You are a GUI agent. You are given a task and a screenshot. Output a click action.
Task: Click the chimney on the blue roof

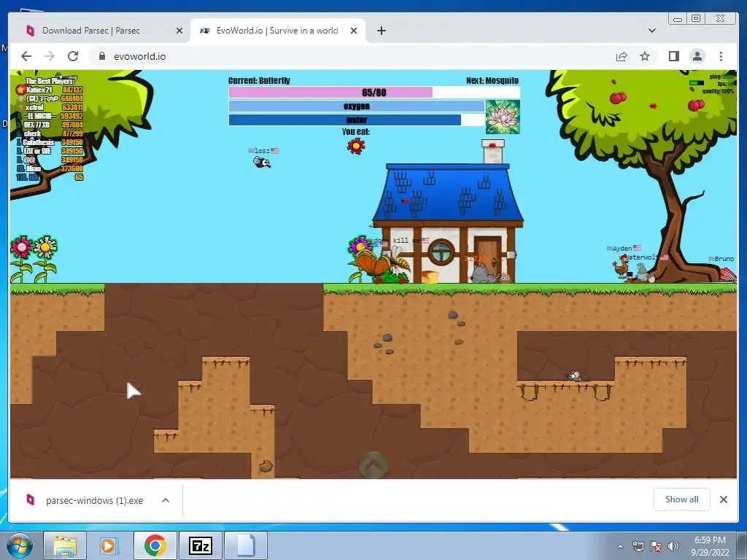click(493, 152)
